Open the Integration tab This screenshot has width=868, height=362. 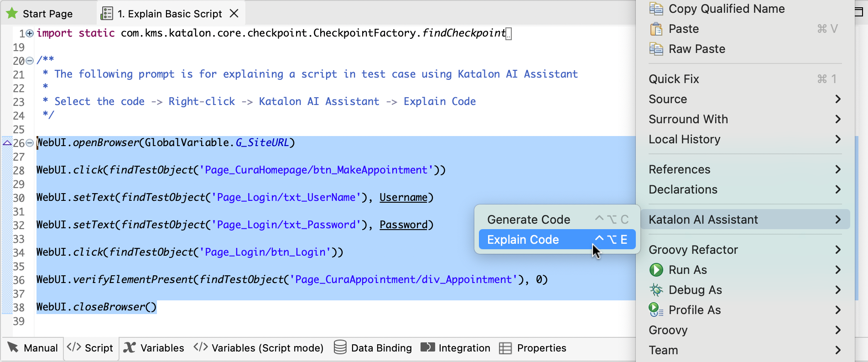pyautogui.click(x=456, y=348)
